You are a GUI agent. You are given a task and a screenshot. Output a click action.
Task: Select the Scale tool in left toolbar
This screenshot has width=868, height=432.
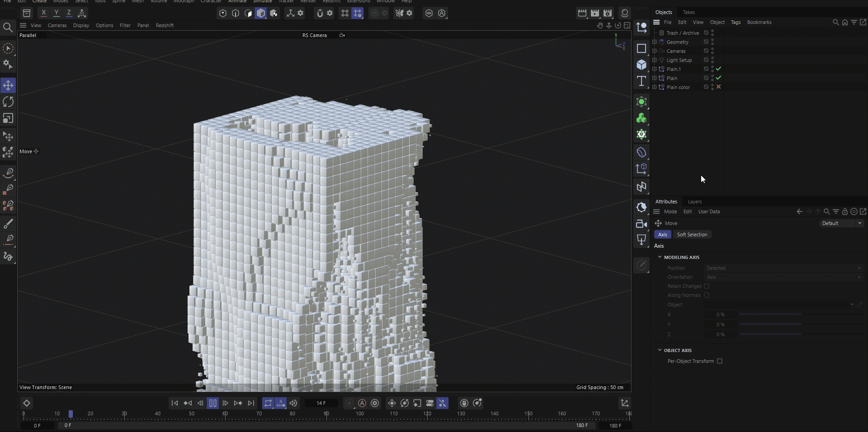(8, 118)
